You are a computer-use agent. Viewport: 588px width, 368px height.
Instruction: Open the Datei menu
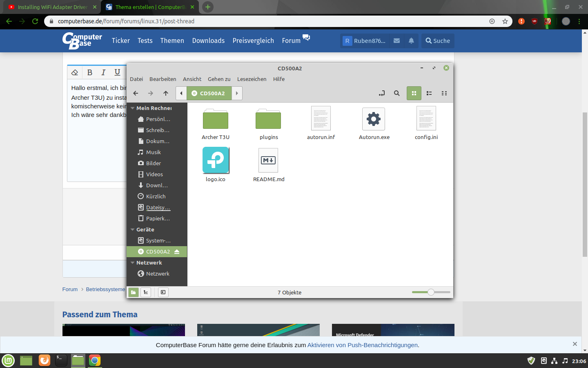click(x=136, y=79)
